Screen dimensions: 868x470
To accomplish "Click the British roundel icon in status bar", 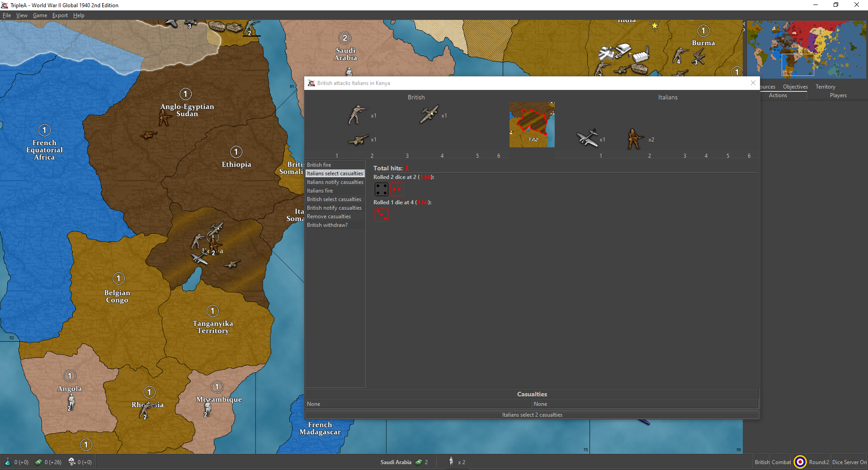I will 800,462.
